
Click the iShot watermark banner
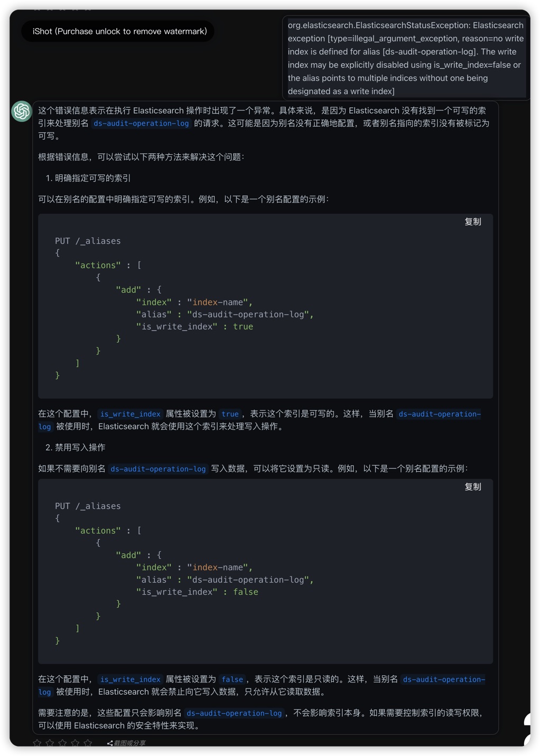[119, 32]
